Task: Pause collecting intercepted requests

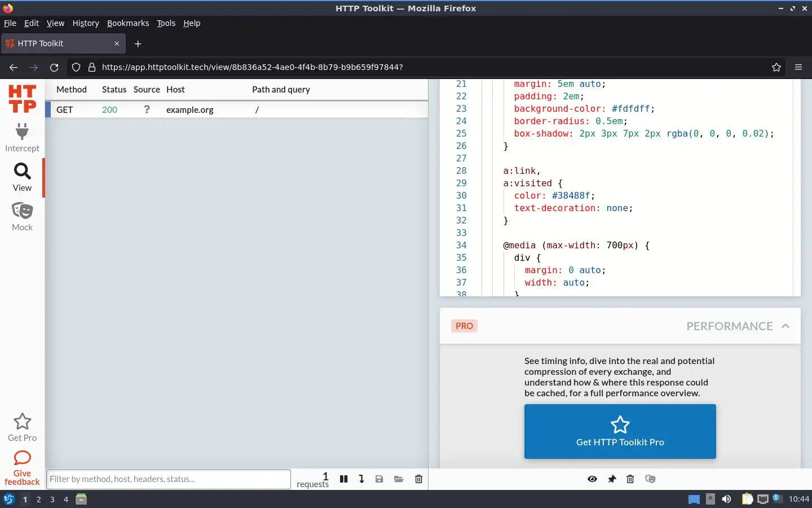Action: pos(344,479)
